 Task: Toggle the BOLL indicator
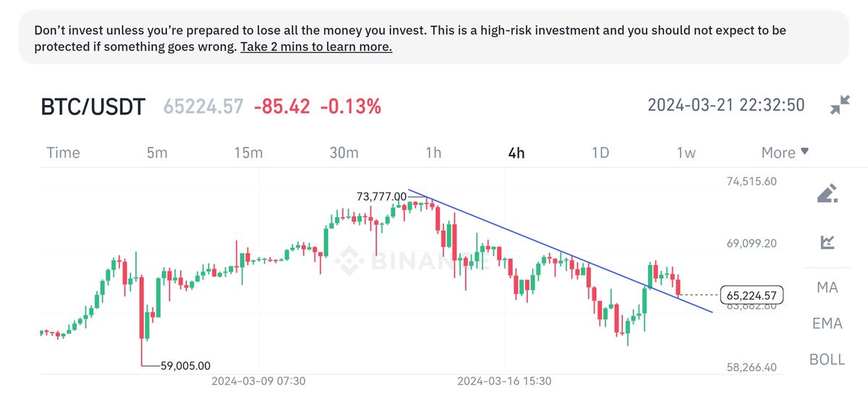[x=827, y=359]
